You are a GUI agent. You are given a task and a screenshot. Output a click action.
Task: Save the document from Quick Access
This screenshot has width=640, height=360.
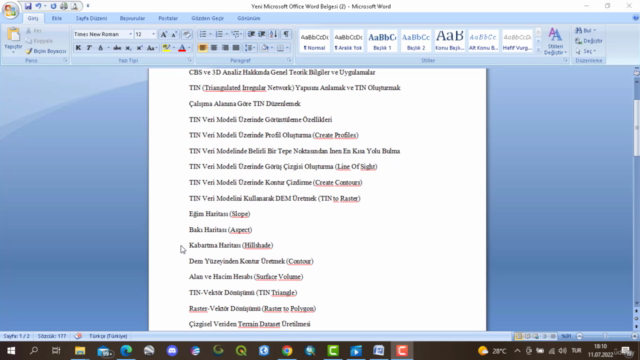point(28,6)
